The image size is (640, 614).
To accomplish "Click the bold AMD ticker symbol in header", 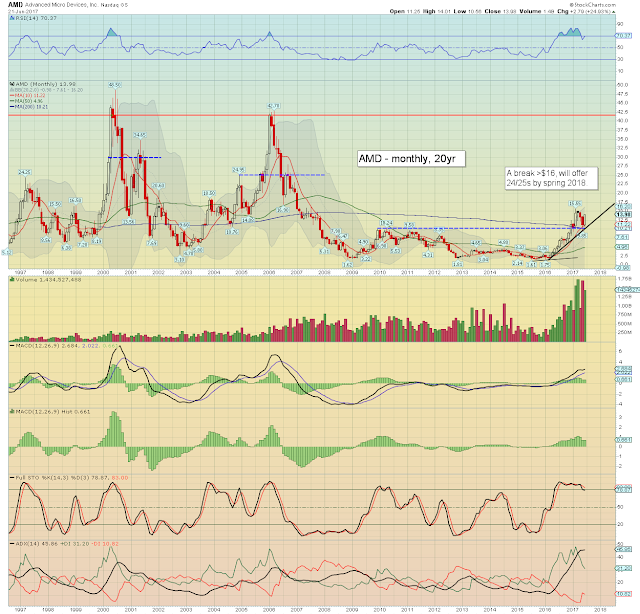I will [x=16, y=5].
